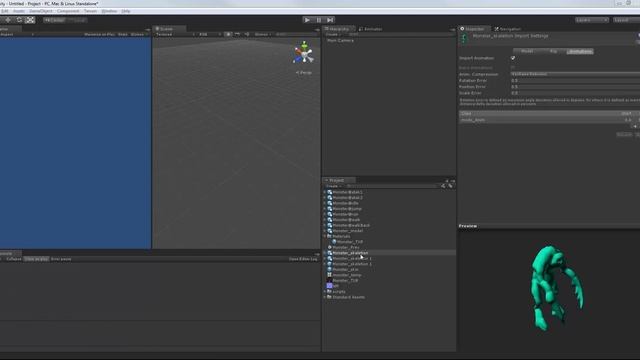Toggle Maximize on Play in Game view
This screenshot has height=360, width=640.
click(x=99, y=34)
